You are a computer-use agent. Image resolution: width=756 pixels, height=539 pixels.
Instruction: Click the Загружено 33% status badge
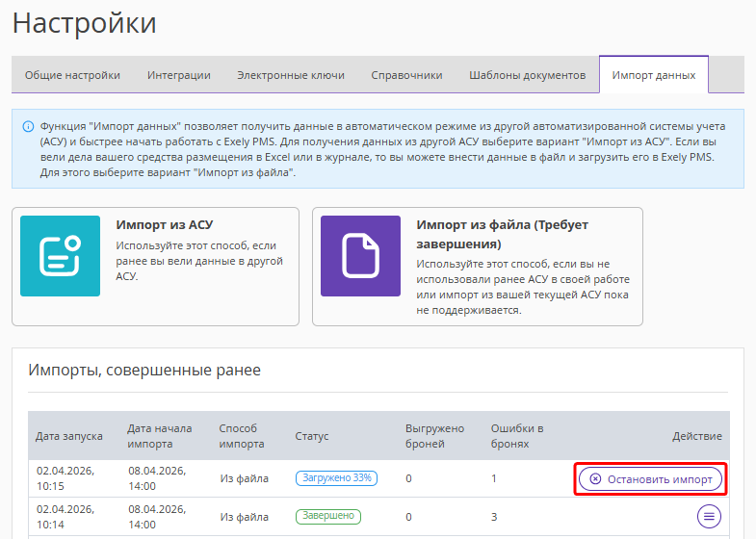(336, 477)
